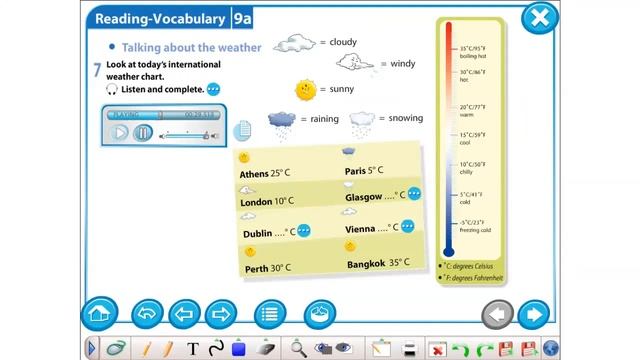Click the Perth 30°C entry

pos(268,269)
